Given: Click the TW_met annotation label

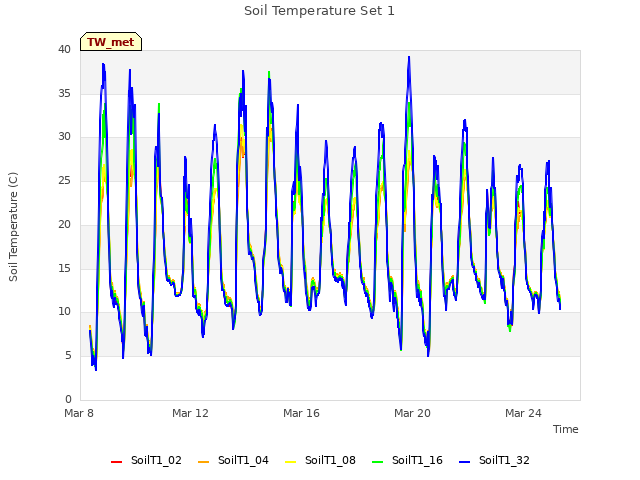Looking at the screenshot, I should pyautogui.click(x=111, y=42).
